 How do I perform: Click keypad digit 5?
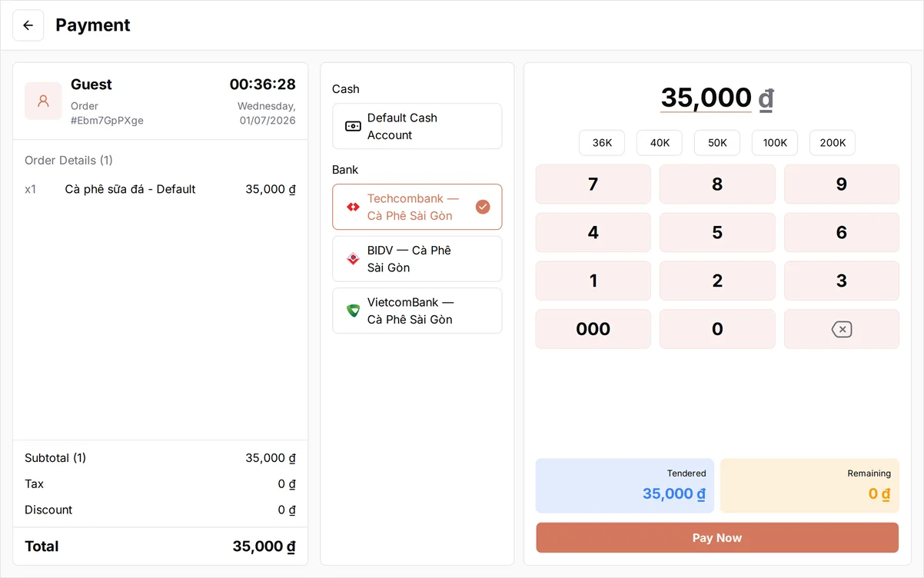click(x=717, y=232)
